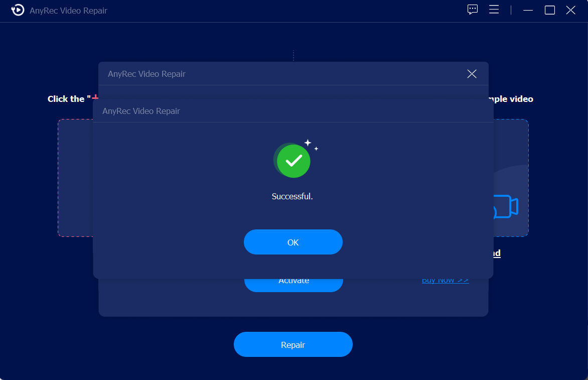Open the hamburger menu icon
Viewport: 588px width, 380px height.
click(x=494, y=10)
